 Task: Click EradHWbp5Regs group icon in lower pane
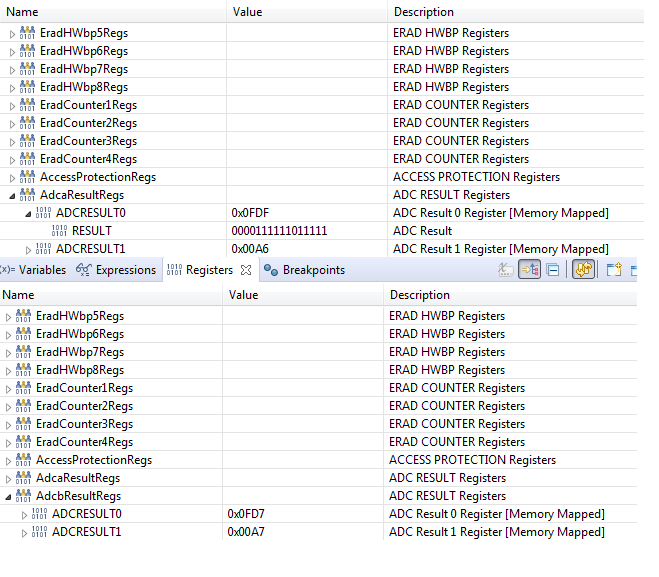click(24, 316)
